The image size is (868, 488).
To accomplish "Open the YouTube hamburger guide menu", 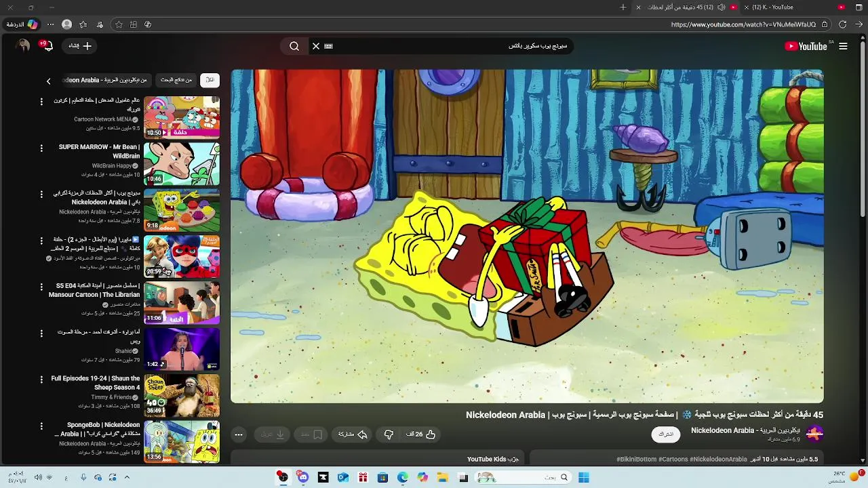I will [x=843, y=46].
